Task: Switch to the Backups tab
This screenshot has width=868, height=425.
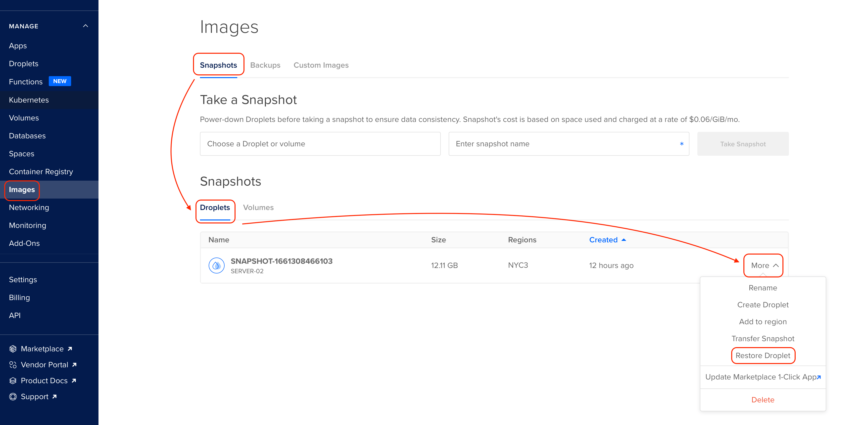Action: [x=265, y=65]
